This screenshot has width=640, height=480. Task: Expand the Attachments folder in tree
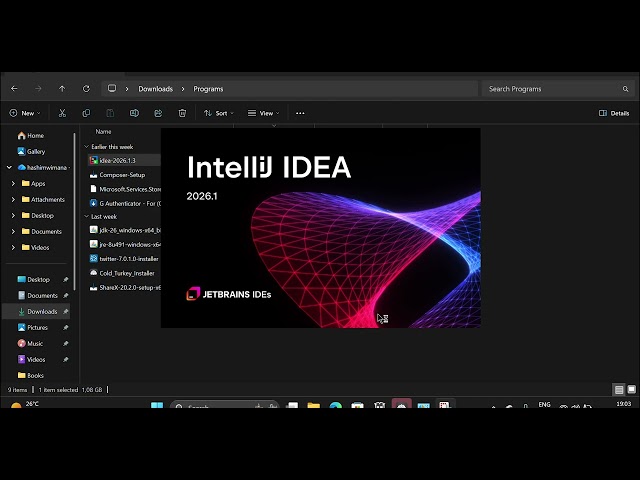click(x=13, y=199)
